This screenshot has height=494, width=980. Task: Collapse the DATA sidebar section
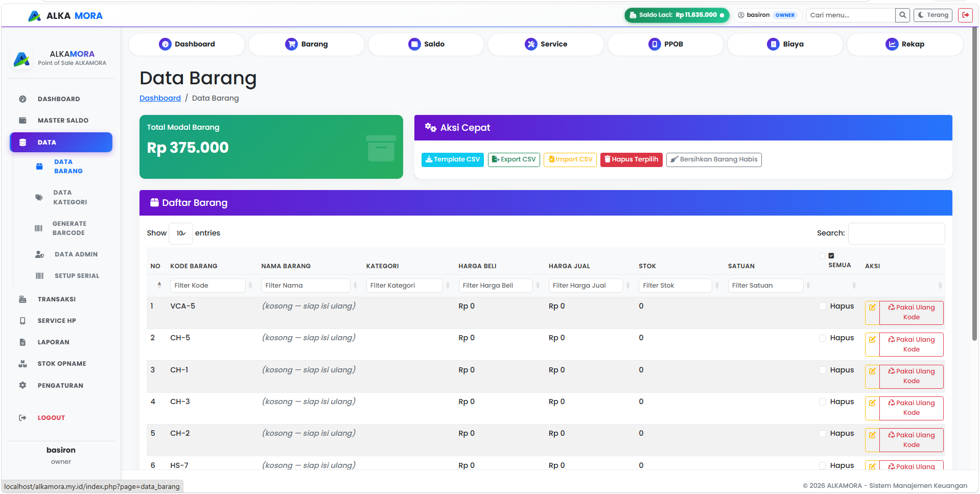(61, 142)
